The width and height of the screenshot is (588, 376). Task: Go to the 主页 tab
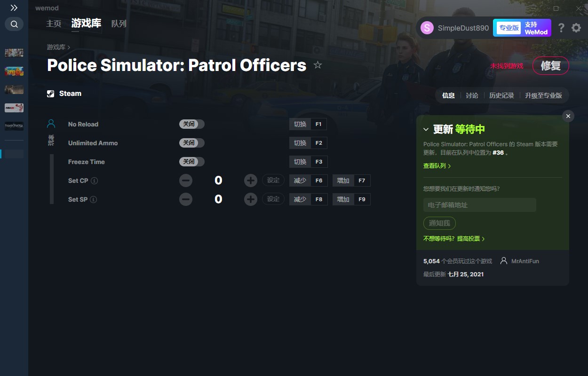54,23
